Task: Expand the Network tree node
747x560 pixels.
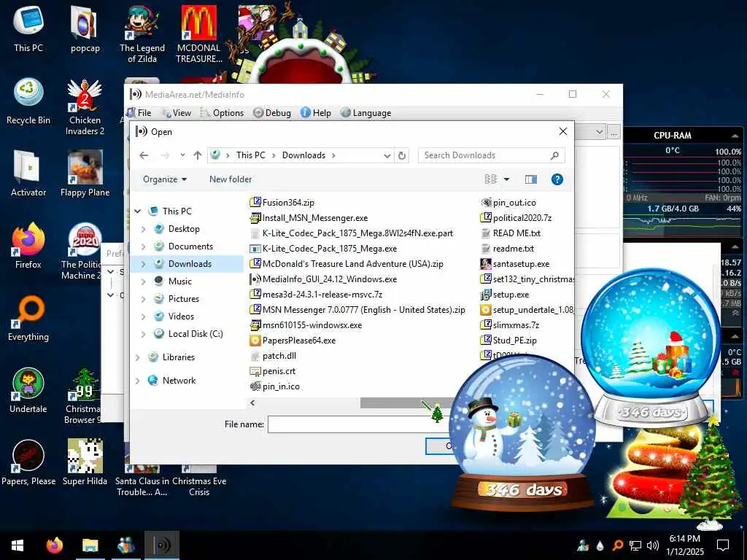Action: (138, 381)
